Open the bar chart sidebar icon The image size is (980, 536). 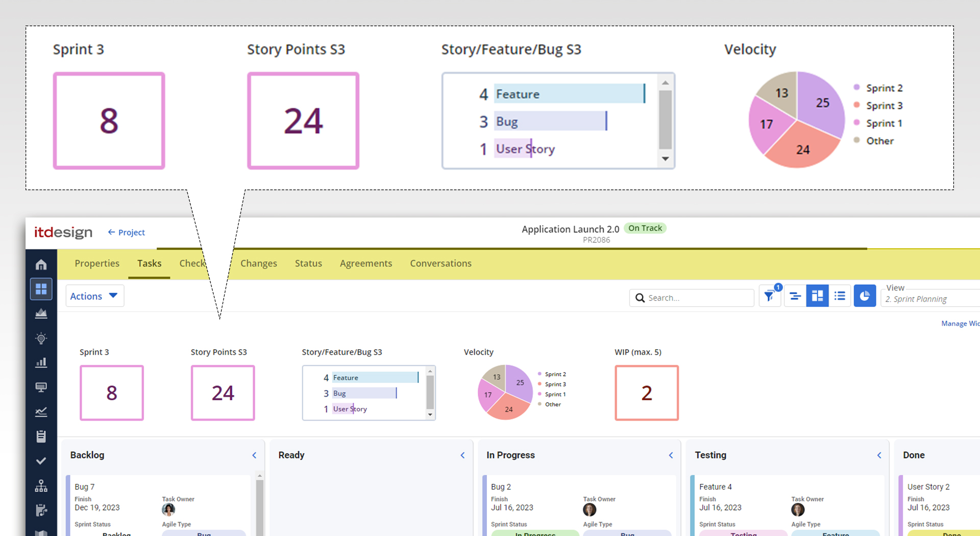tap(41, 362)
